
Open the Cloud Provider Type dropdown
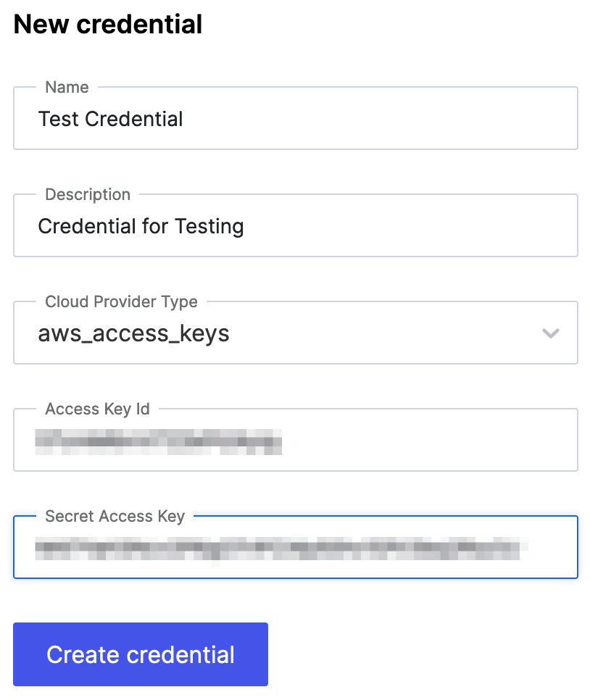click(295, 333)
